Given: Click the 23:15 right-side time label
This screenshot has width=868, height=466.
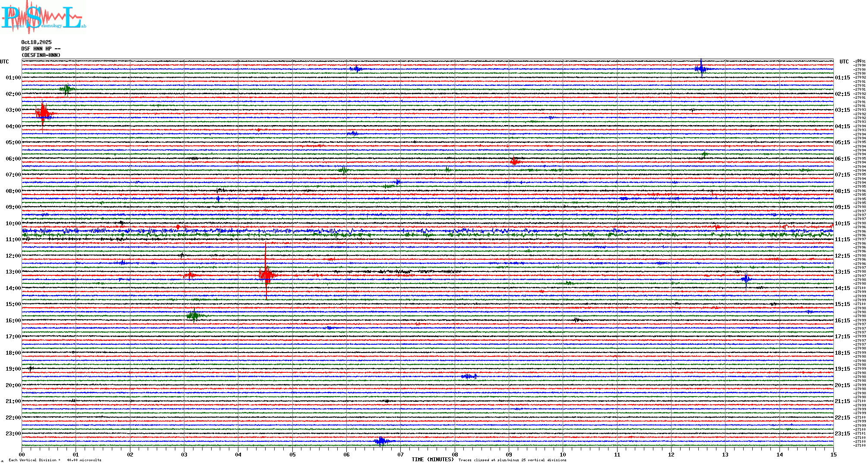Looking at the screenshot, I should tap(842, 434).
